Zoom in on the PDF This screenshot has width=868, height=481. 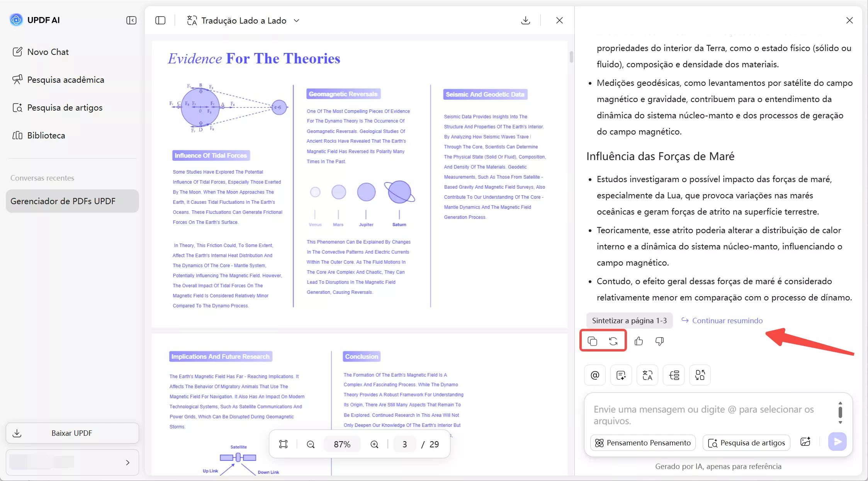374,444
